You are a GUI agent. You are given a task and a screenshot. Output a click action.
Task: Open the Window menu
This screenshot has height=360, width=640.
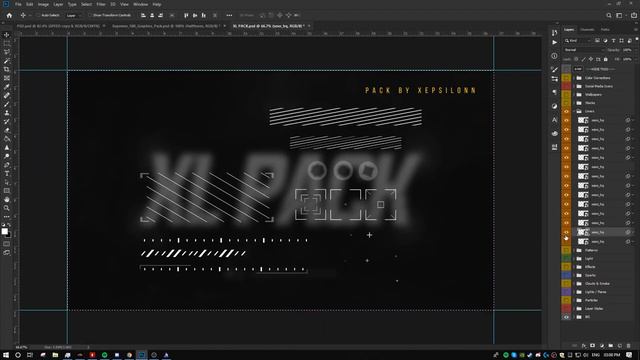coord(140,4)
